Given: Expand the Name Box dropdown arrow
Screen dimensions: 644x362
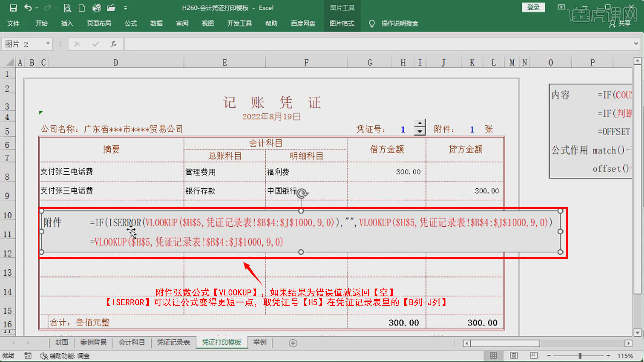Looking at the screenshot, I should [x=48, y=44].
